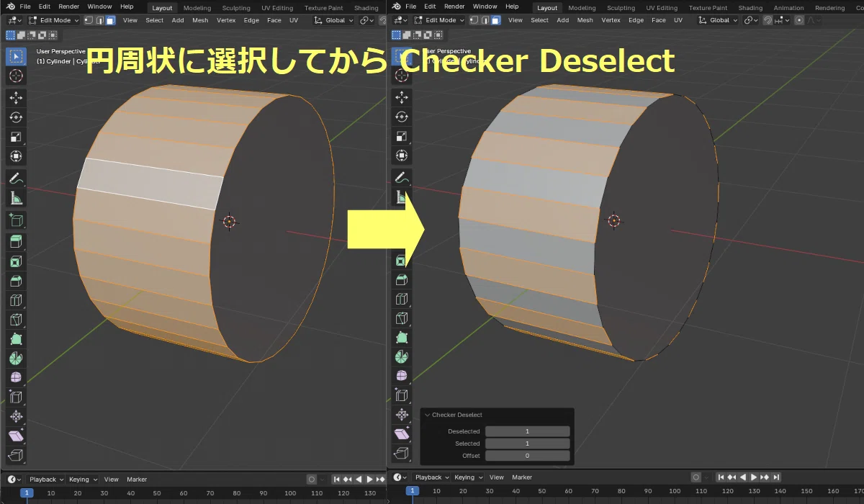
Task: Play animation in right window timeline
Action: coord(754,477)
